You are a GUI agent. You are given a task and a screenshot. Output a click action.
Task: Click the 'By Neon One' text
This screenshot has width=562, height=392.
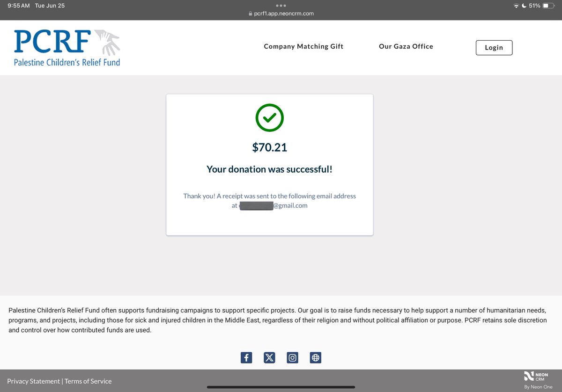[x=538, y=387]
